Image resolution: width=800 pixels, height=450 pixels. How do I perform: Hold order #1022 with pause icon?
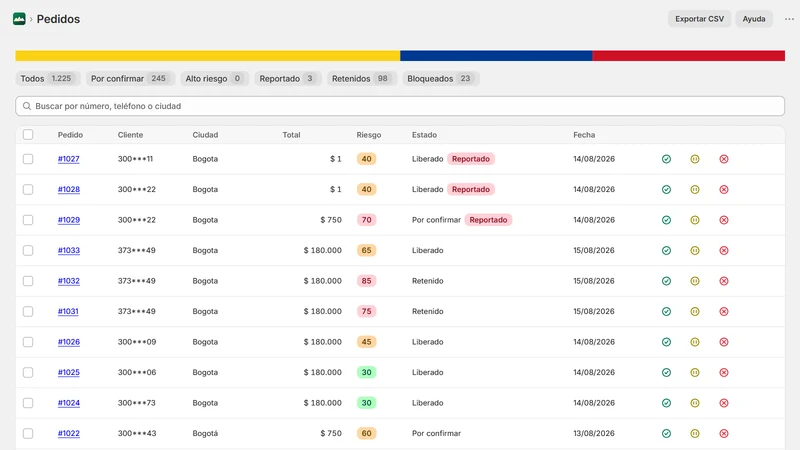pyautogui.click(x=695, y=433)
